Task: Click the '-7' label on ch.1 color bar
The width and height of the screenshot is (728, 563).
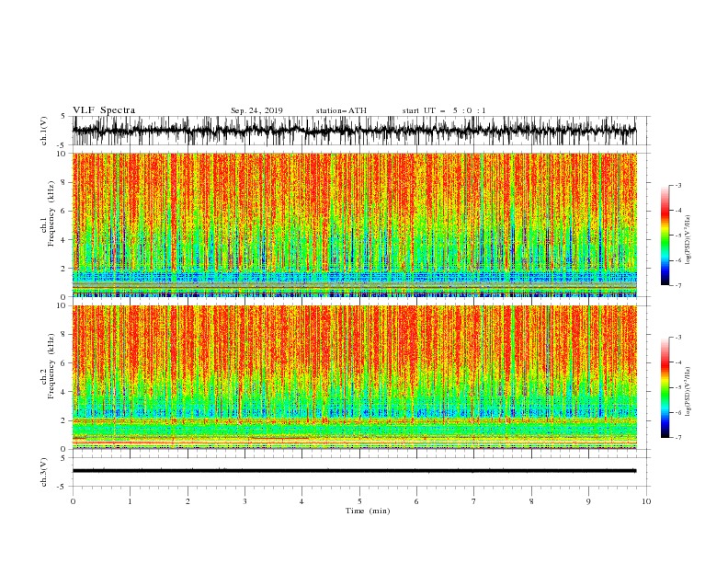Action: point(677,286)
